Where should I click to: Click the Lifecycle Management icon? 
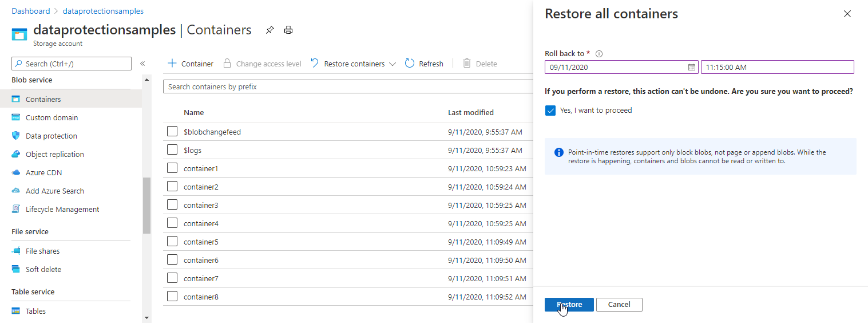[16, 209]
